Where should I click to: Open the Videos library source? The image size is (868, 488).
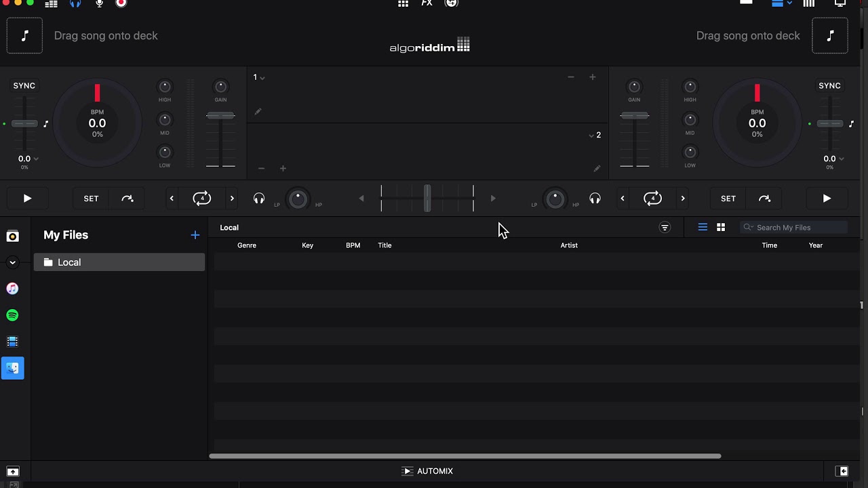pyautogui.click(x=12, y=342)
